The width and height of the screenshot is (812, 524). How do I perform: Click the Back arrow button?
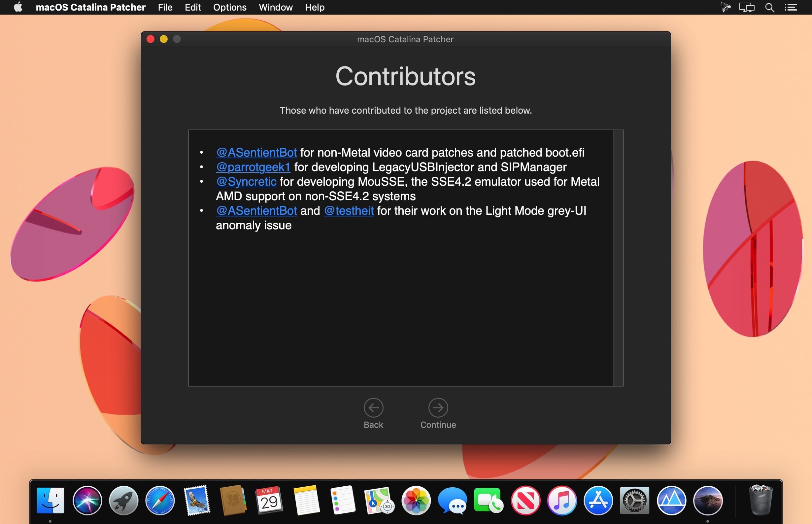coord(373,407)
